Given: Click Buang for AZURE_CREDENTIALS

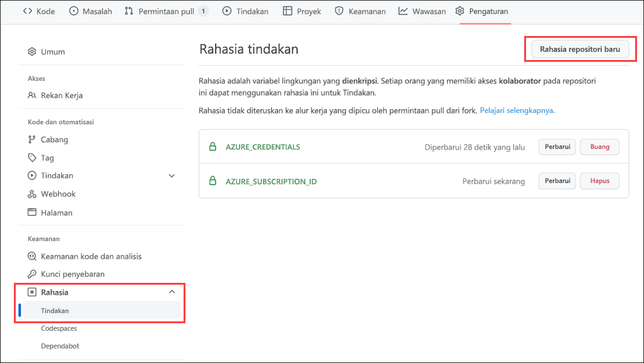Looking at the screenshot, I should pos(600,146).
